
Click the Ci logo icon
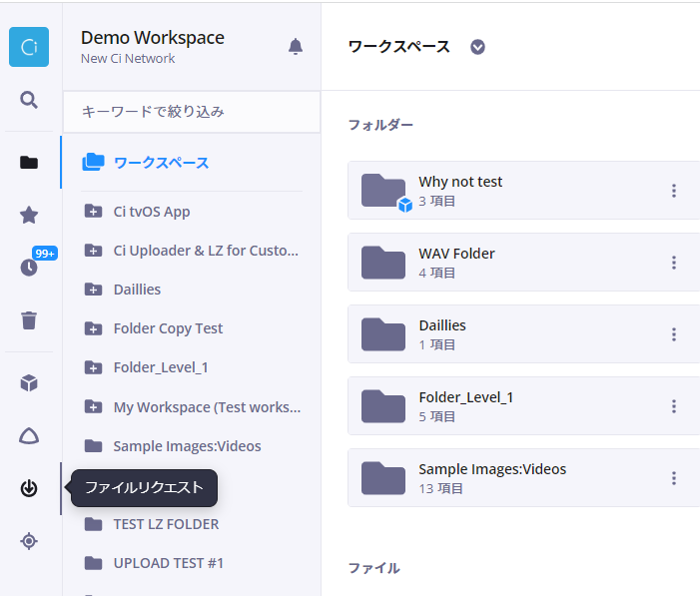click(x=29, y=47)
